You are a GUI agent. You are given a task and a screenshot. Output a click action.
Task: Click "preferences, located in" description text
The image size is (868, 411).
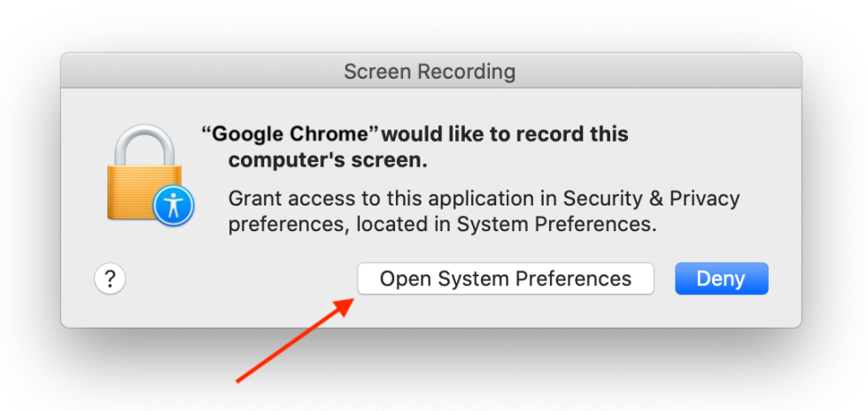pyautogui.click(x=340, y=225)
